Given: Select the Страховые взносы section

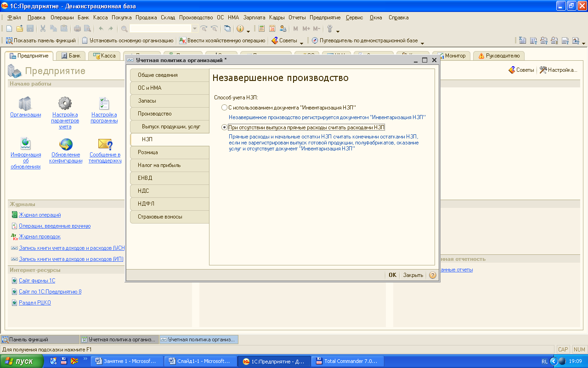Looking at the screenshot, I should 170,217.
